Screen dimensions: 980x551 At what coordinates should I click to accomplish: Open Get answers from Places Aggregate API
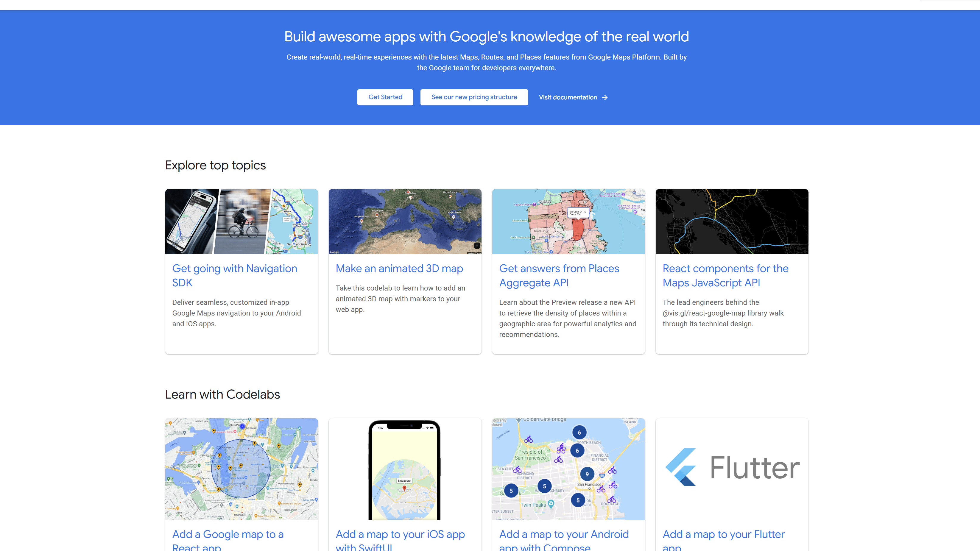click(559, 275)
